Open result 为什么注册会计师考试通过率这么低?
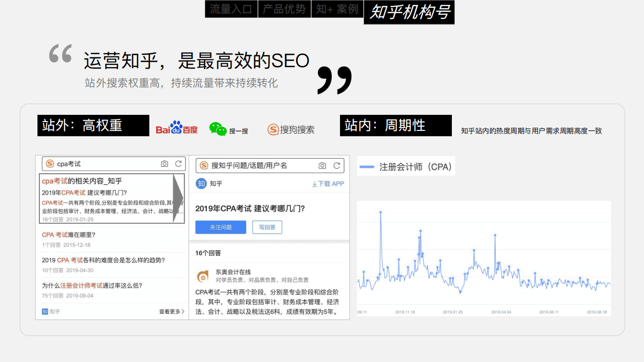Image resolution: width=644 pixels, height=362 pixels. [x=92, y=286]
